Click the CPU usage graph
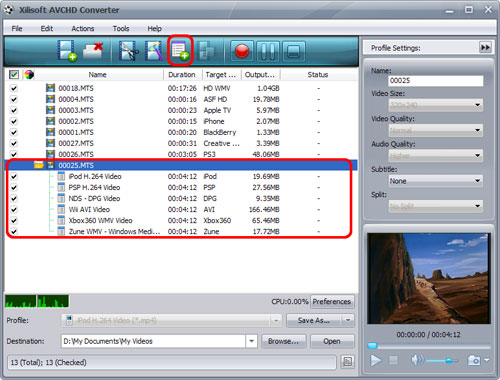500x380 pixels. click(37, 301)
